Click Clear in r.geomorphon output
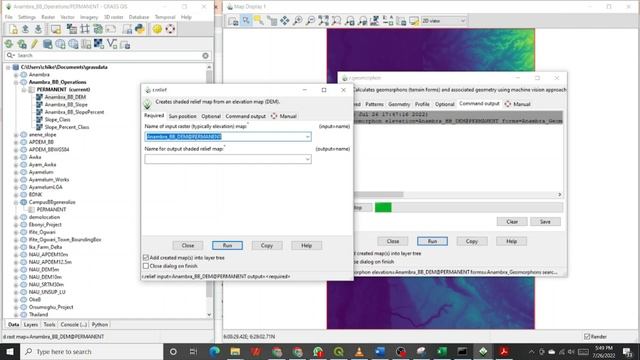 pyautogui.click(x=512, y=222)
